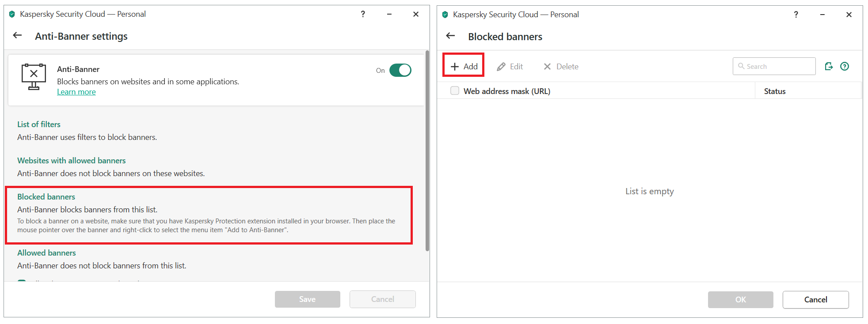Viewport: 868px width, 324px height.
Task: Click Cancel in Anti-Banner settings
Action: click(x=383, y=299)
